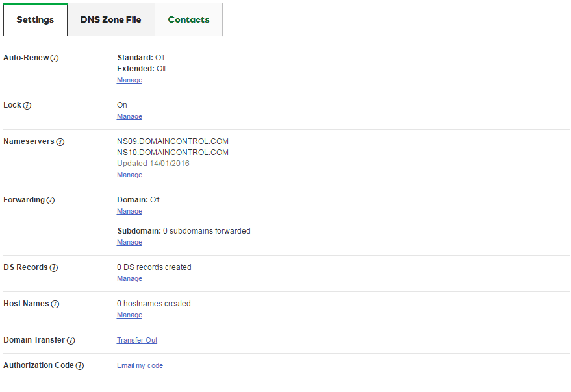Click the Extended: Off text
This screenshot has width=571, height=392.
[142, 68]
